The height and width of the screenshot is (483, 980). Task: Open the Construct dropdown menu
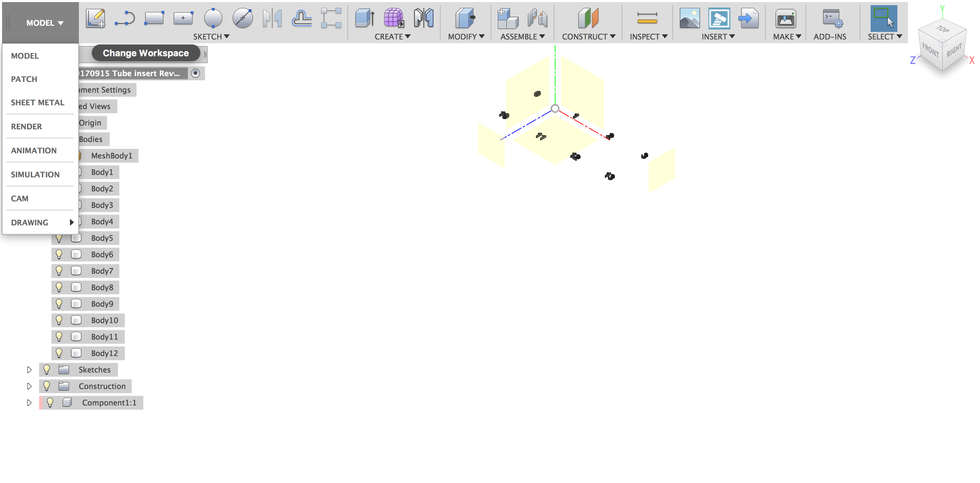(588, 36)
